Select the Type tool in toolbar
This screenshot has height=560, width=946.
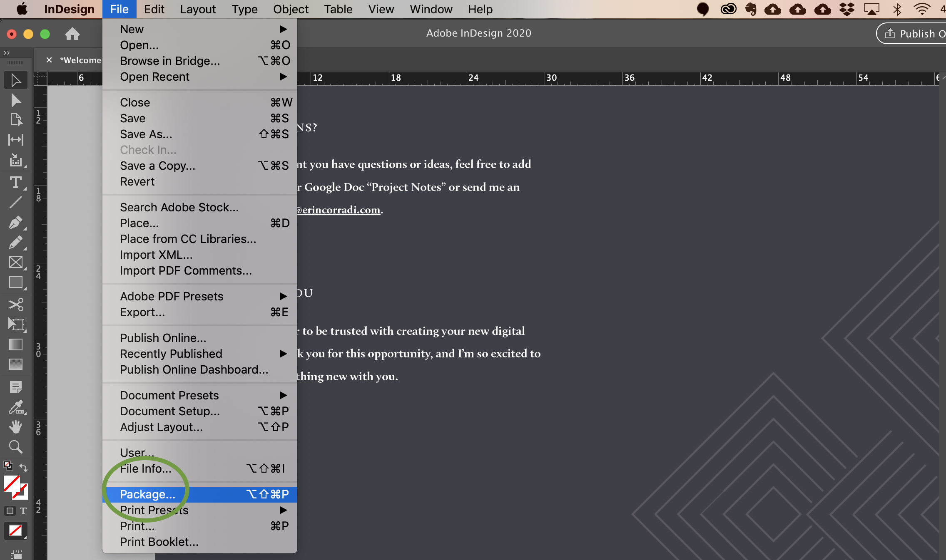16,183
